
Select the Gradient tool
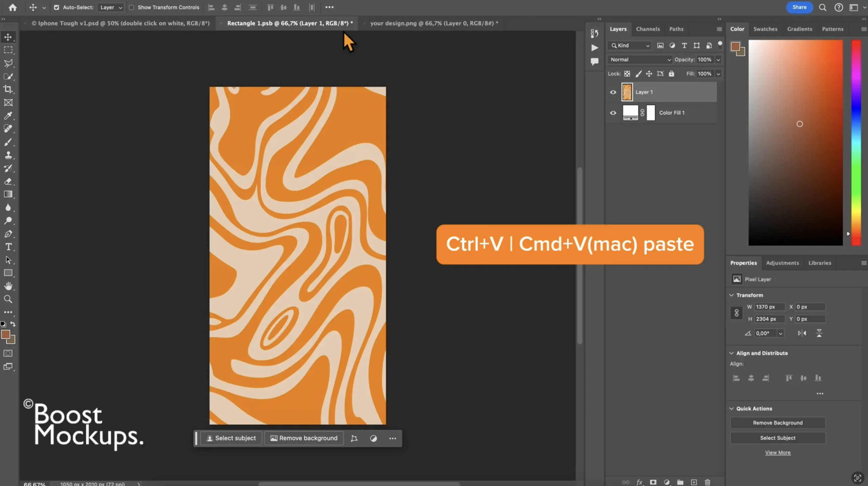8,194
